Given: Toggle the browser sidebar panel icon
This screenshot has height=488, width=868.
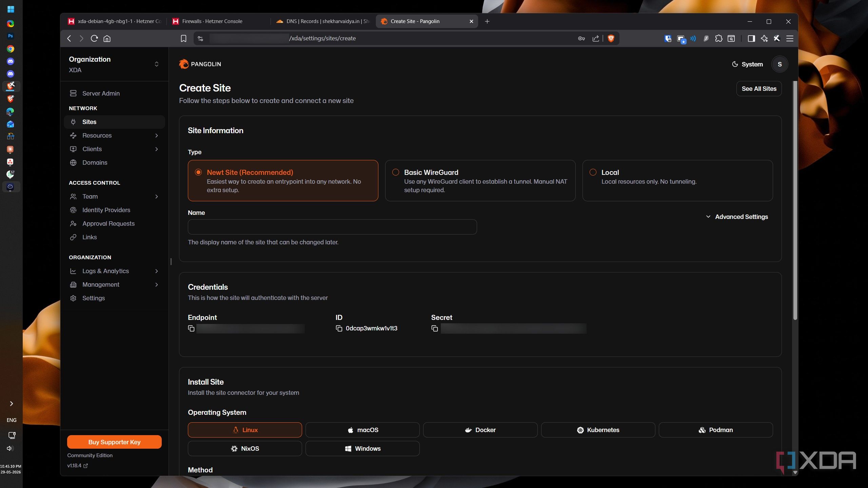Looking at the screenshot, I should [751, 38].
